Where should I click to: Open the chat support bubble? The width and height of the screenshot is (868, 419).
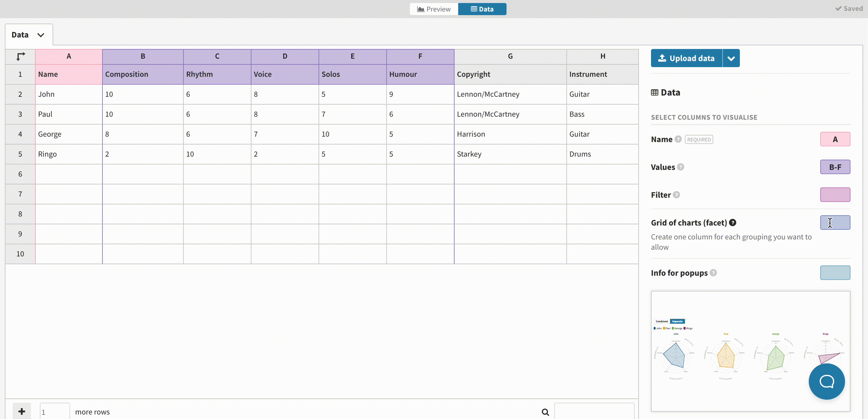tap(826, 381)
